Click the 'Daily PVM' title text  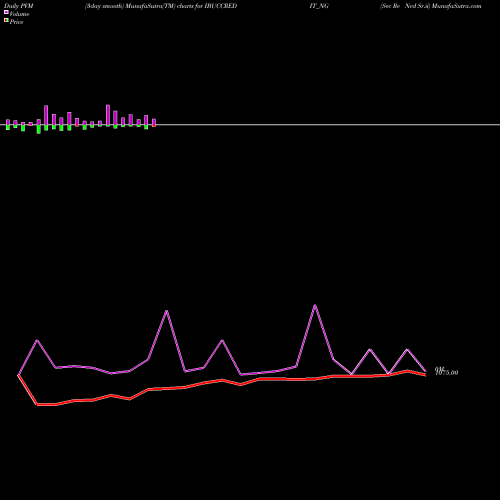tap(19, 6)
